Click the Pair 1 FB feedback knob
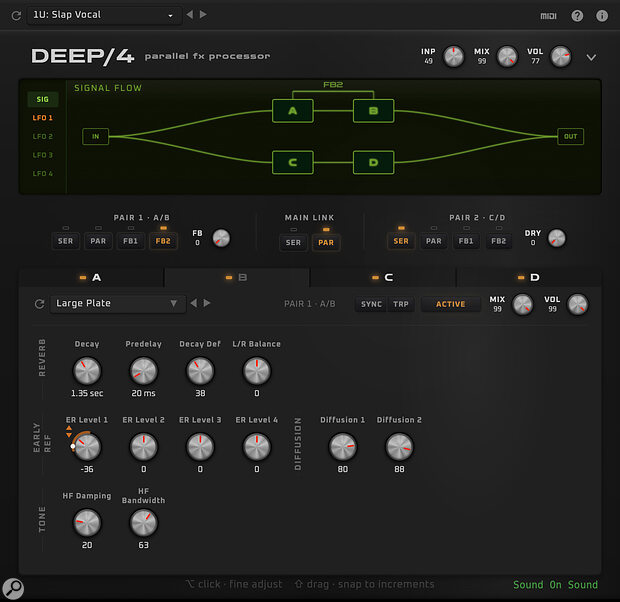This screenshot has height=602, width=620. 221,238
